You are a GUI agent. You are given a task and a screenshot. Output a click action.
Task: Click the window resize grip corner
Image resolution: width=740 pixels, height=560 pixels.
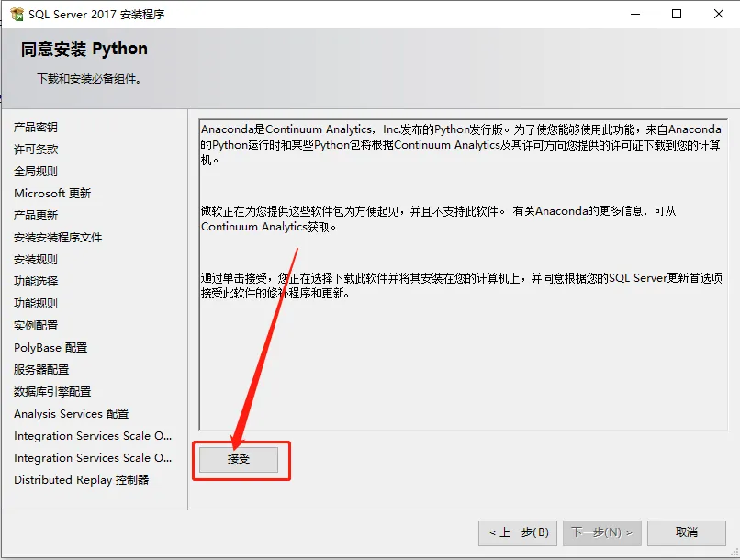pyautogui.click(x=734, y=553)
